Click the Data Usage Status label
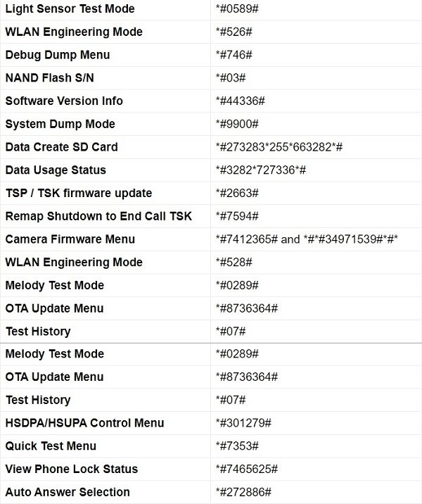 pyautogui.click(x=56, y=170)
